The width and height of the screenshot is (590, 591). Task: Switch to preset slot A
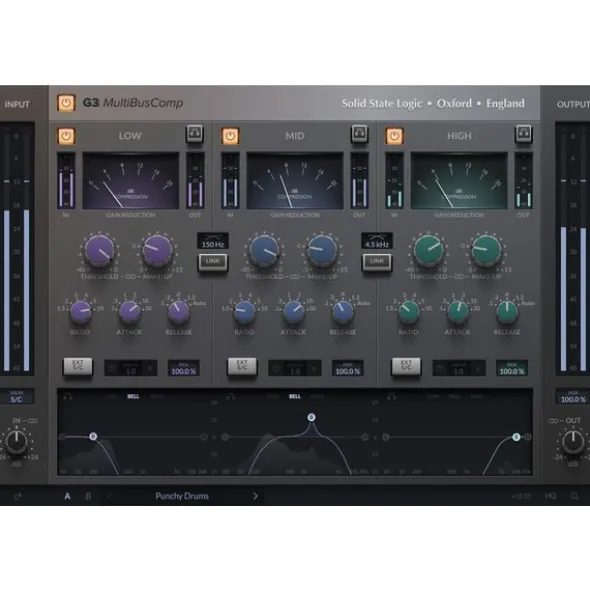[67, 496]
